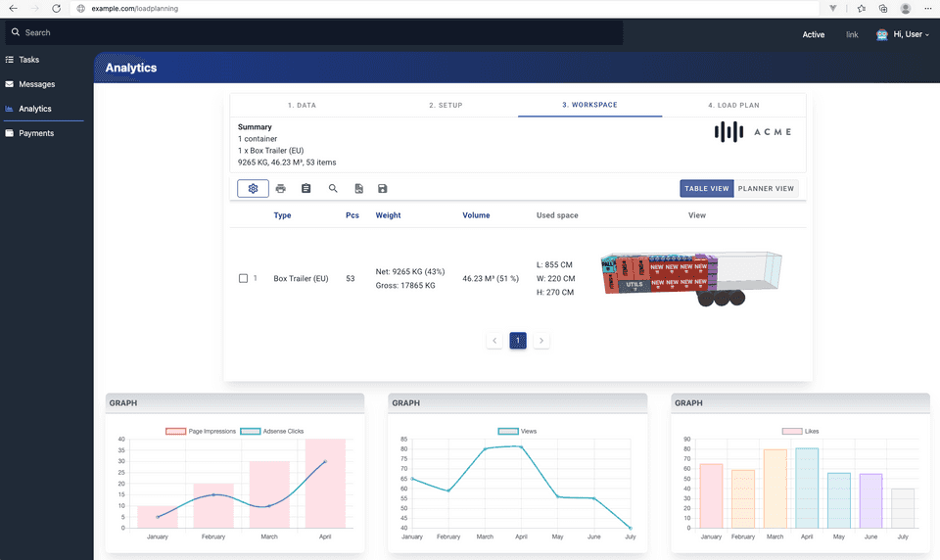The height and width of the screenshot is (560, 940).
Task: Click the clipboard icon in toolbar
Action: 305,188
